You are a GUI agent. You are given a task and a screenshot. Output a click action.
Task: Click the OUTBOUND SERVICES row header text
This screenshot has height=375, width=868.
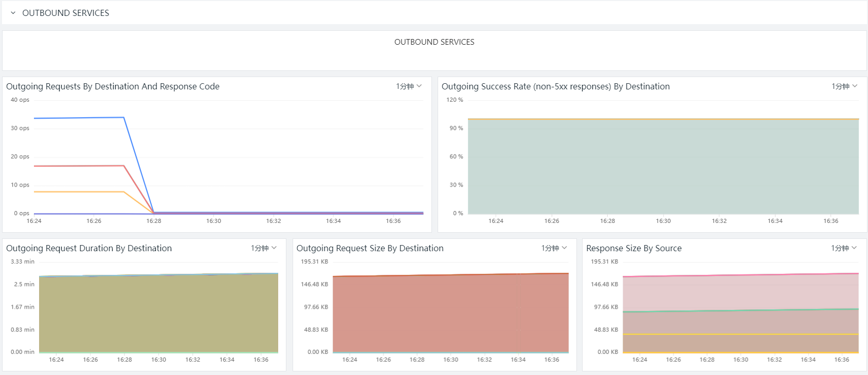point(65,13)
